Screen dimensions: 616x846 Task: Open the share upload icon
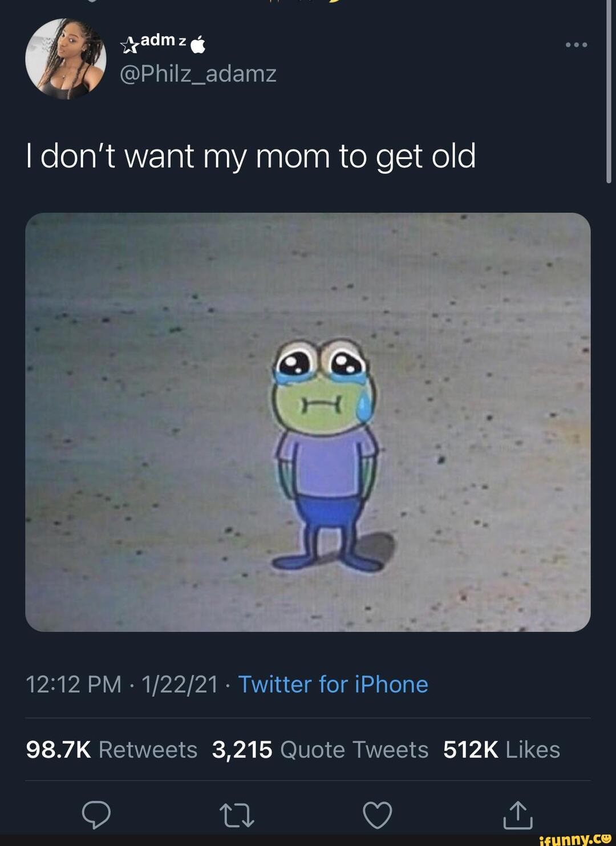tap(518, 814)
